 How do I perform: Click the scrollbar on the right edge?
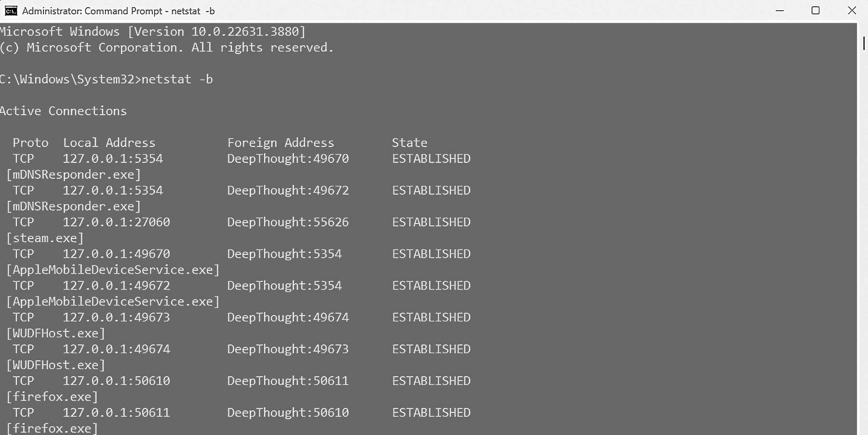click(x=864, y=43)
